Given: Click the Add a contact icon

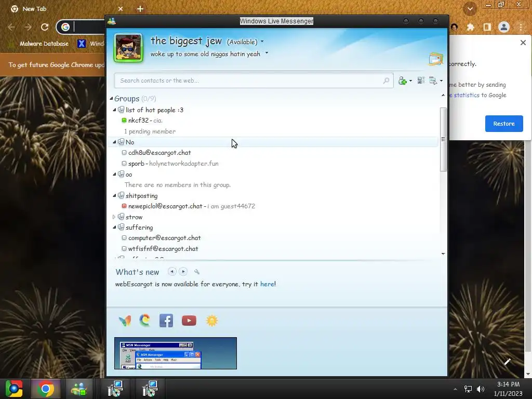Looking at the screenshot, I should point(403,81).
